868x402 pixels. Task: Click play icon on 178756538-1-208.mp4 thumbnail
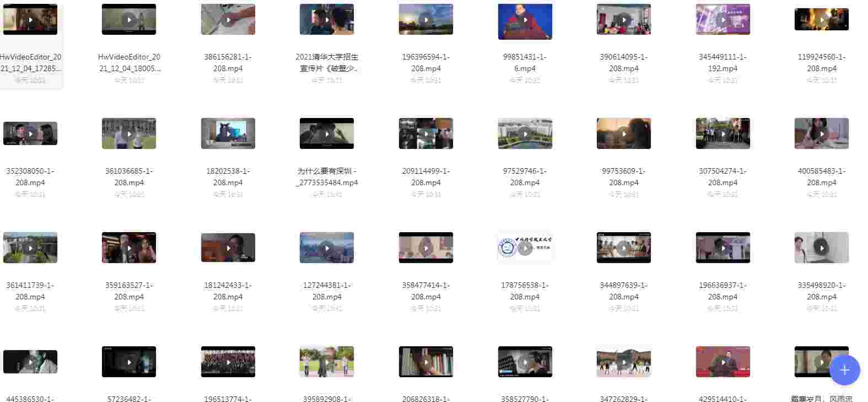coord(525,248)
